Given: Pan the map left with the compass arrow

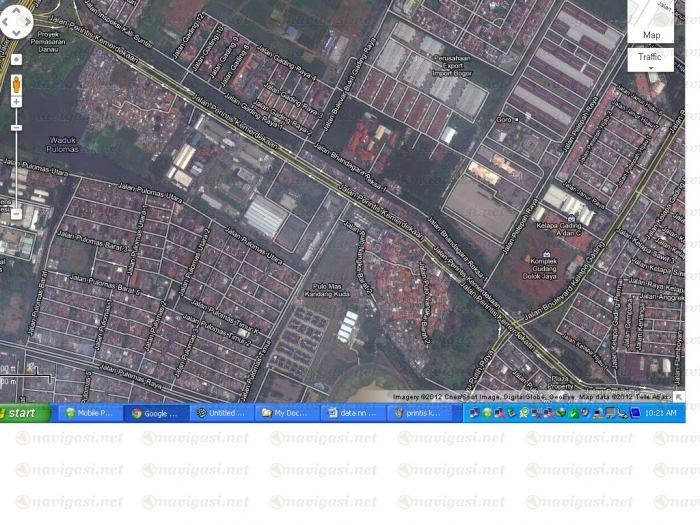Looking at the screenshot, I should 5,21.
